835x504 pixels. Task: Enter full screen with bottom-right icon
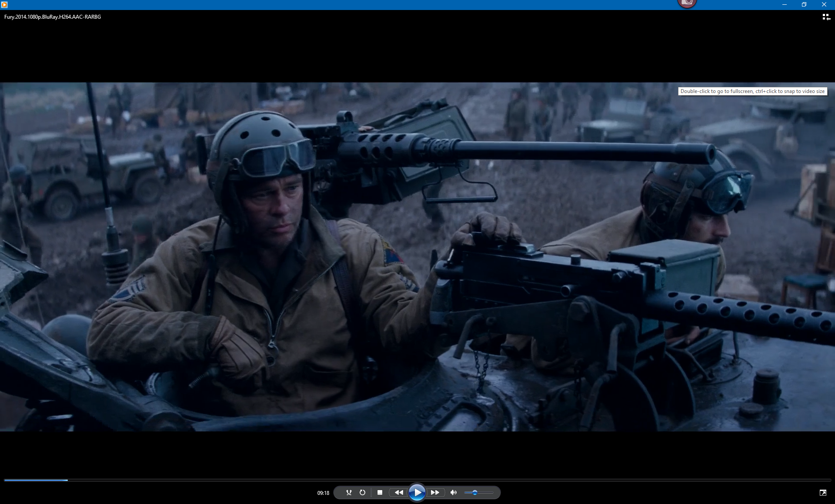823,492
